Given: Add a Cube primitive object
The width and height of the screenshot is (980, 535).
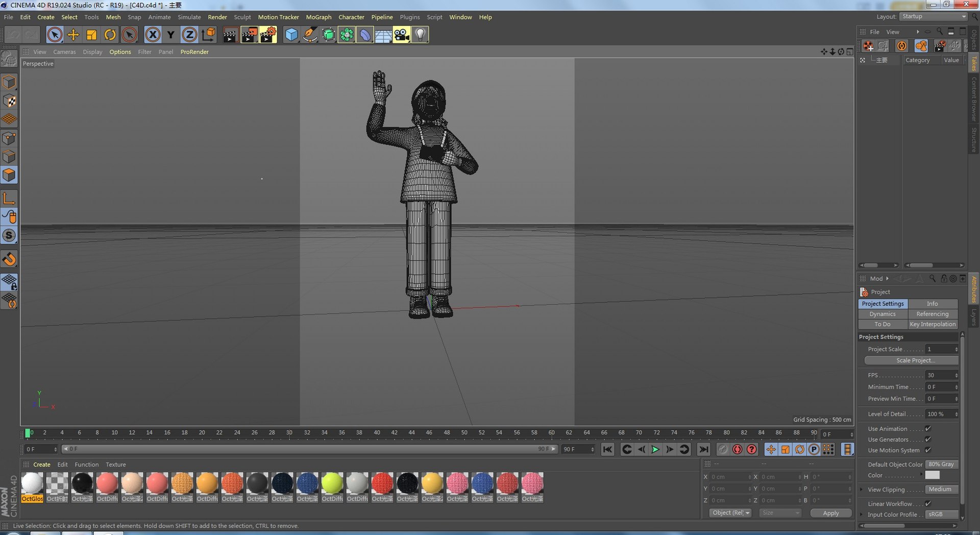Looking at the screenshot, I should coord(291,35).
